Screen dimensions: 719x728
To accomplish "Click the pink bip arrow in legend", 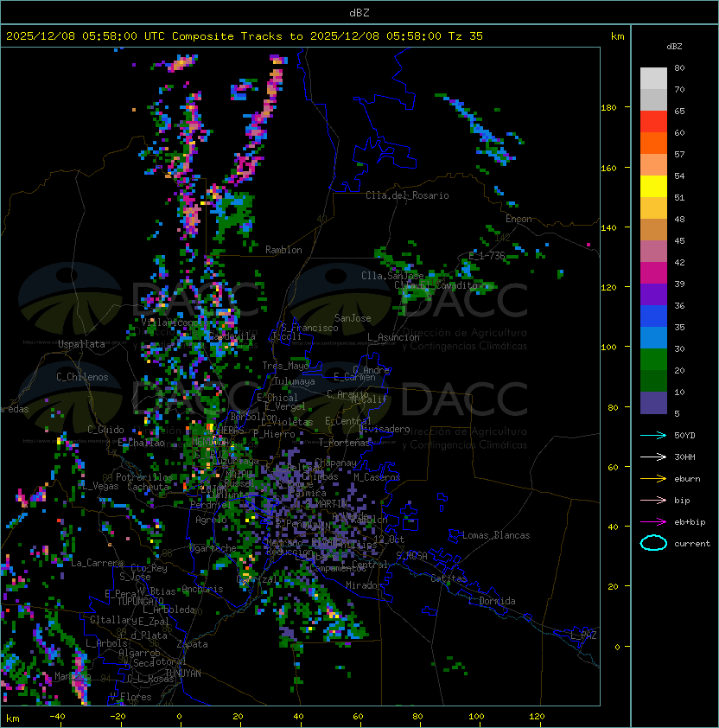I will point(653,500).
